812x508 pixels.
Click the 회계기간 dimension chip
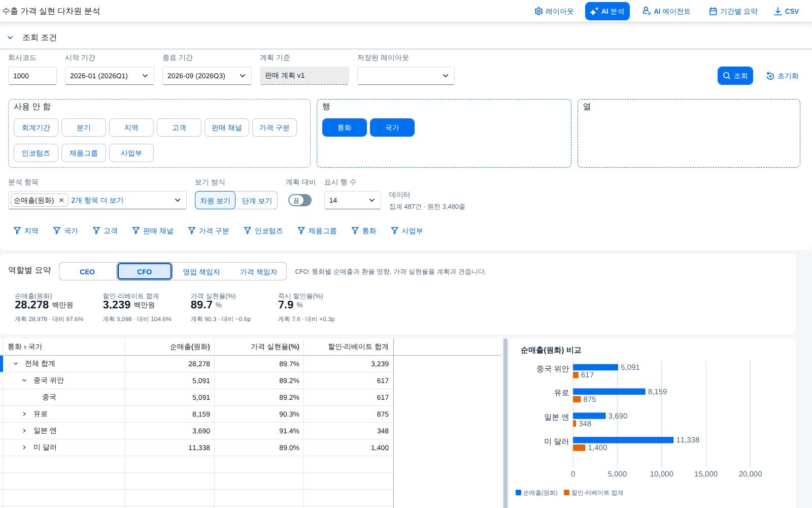click(36, 128)
